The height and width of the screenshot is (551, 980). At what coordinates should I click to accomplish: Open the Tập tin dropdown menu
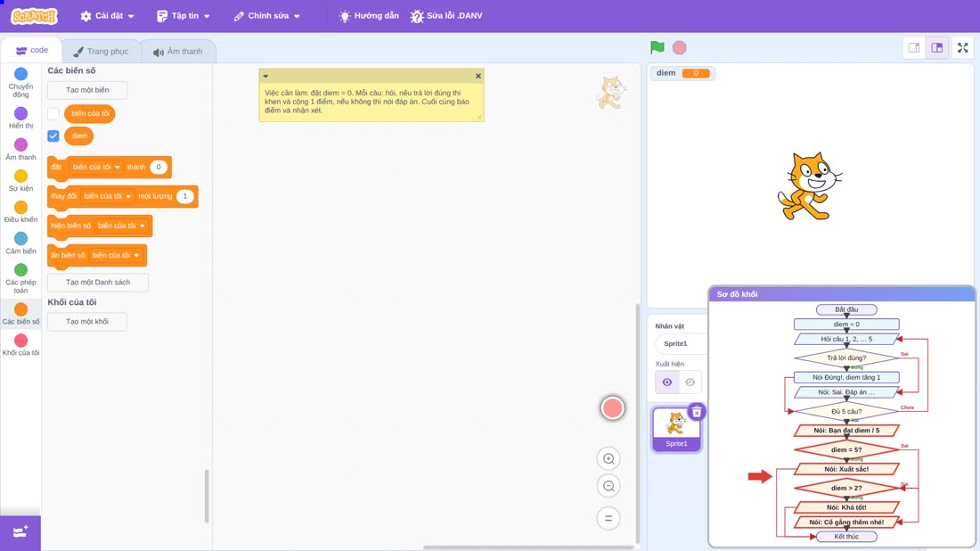point(184,16)
